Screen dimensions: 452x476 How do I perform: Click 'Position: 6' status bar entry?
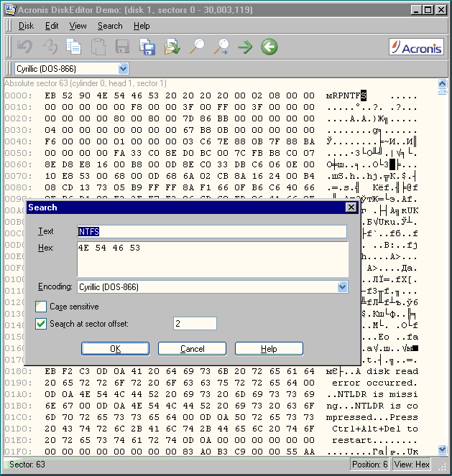tap(369, 465)
